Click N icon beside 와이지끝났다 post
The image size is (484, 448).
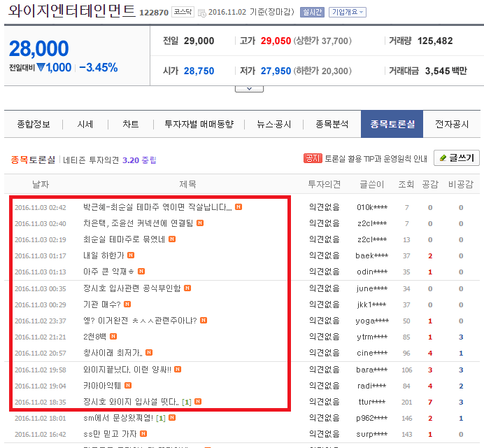click(x=178, y=369)
